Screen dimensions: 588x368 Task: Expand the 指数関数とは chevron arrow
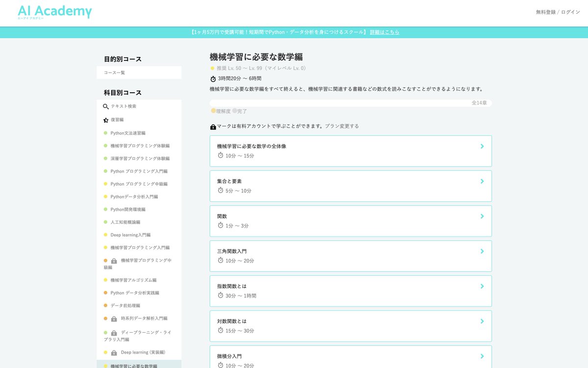coord(482,286)
